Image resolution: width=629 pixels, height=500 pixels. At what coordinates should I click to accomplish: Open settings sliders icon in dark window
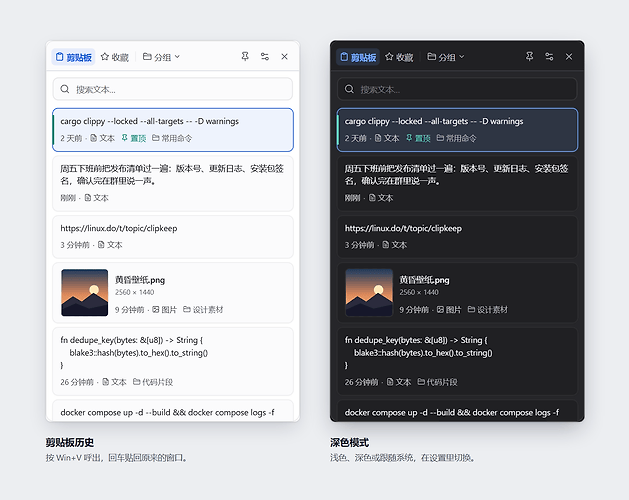549,57
